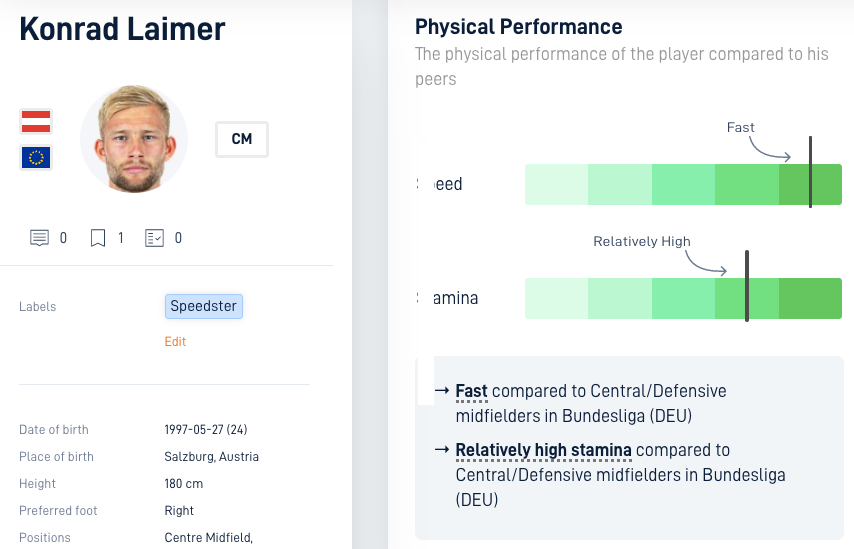
Task: Open the checklist tasks icon
Action: (154, 238)
